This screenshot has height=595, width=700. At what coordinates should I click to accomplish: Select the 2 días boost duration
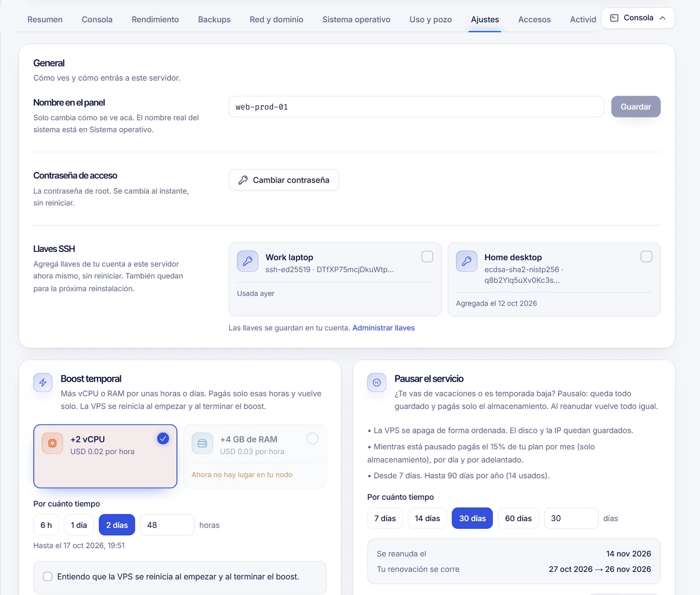(117, 525)
